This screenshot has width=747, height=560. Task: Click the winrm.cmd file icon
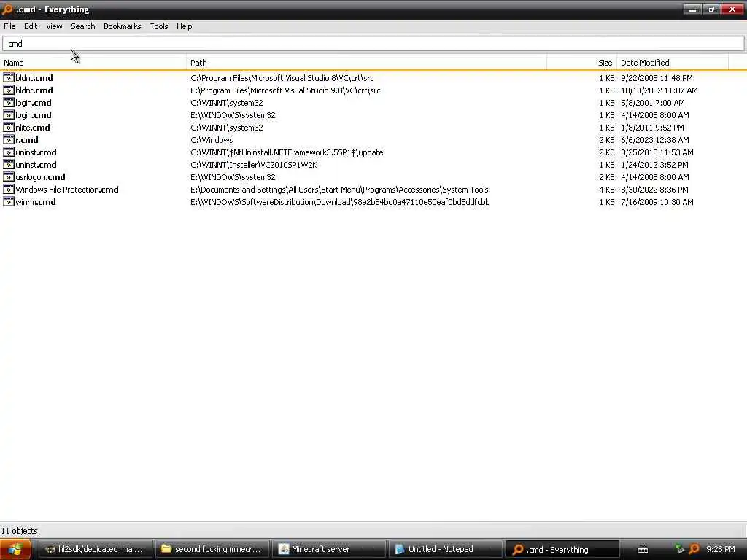pos(9,201)
